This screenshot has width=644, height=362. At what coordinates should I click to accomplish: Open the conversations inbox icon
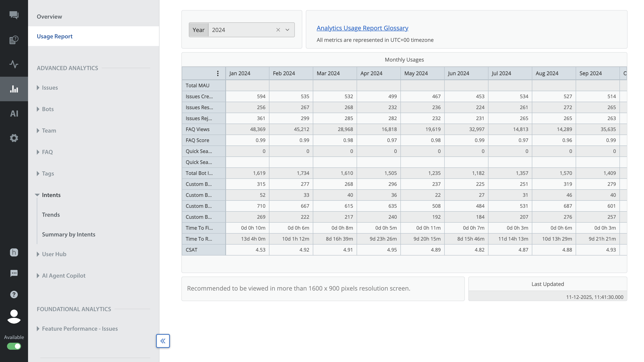[14, 15]
